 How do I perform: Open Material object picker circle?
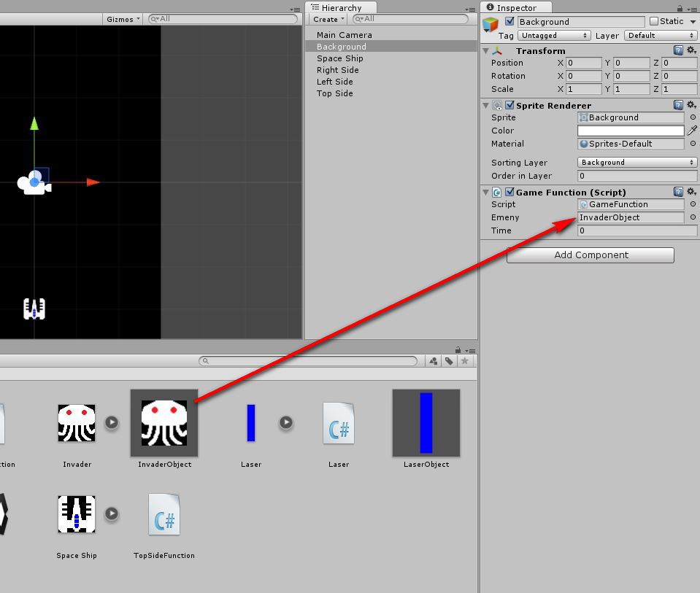pyautogui.click(x=693, y=144)
